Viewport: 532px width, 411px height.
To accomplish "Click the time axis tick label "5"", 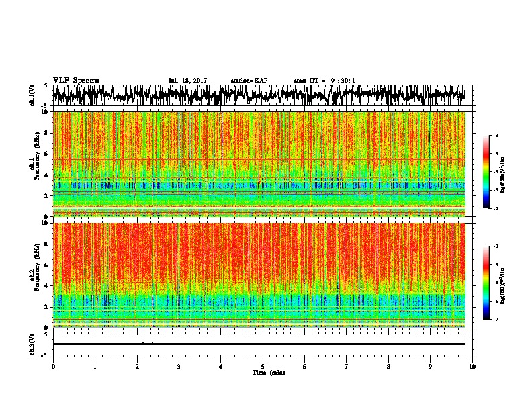I will point(263,367).
